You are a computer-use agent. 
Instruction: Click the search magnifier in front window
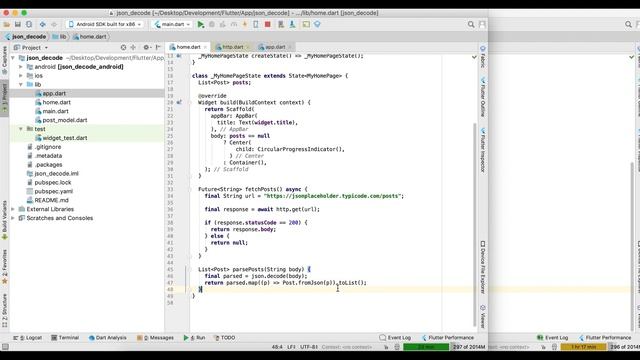(471, 24)
